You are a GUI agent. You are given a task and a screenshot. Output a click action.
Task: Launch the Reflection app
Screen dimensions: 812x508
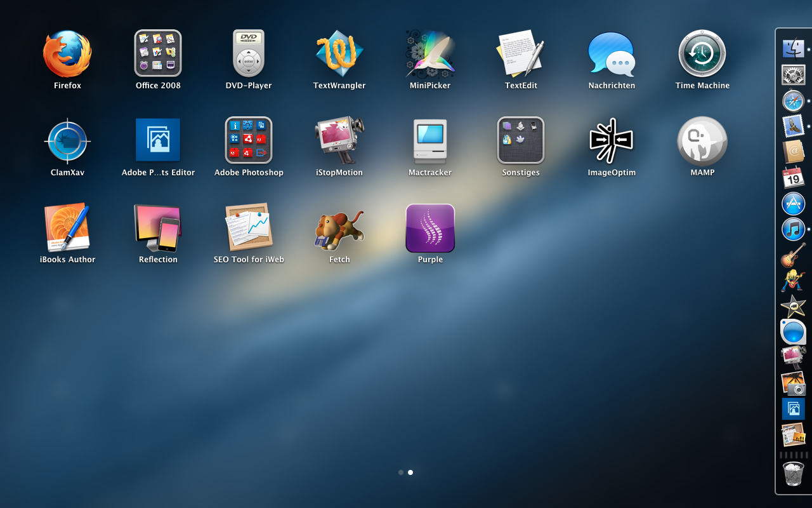tap(158, 227)
